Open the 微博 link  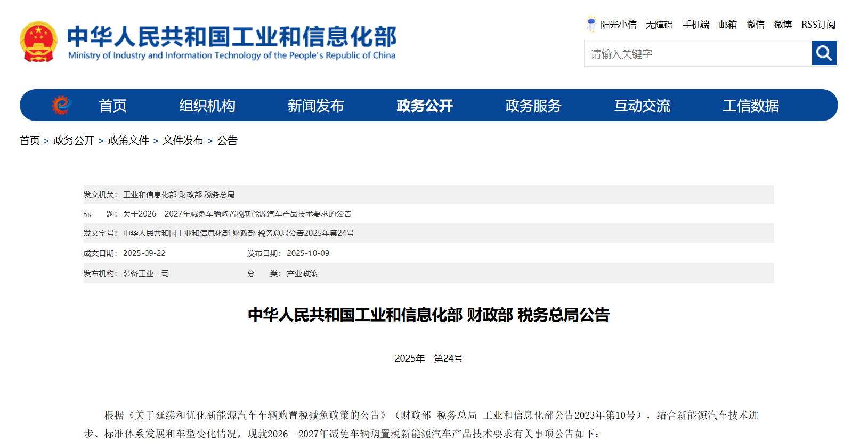(783, 25)
